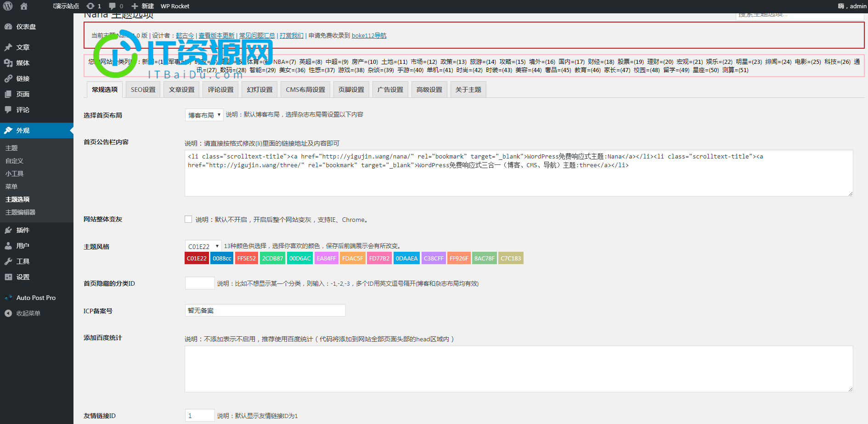Image resolution: width=868 pixels, height=424 pixels.
Task: Open the 打赏我们 link
Action: point(292,35)
